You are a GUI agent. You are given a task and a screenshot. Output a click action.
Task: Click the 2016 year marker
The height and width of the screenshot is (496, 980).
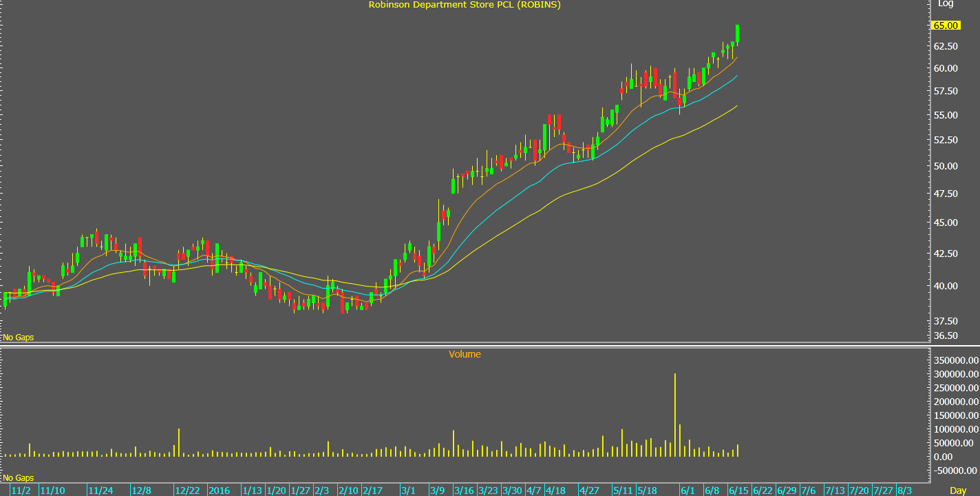pyautogui.click(x=220, y=490)
